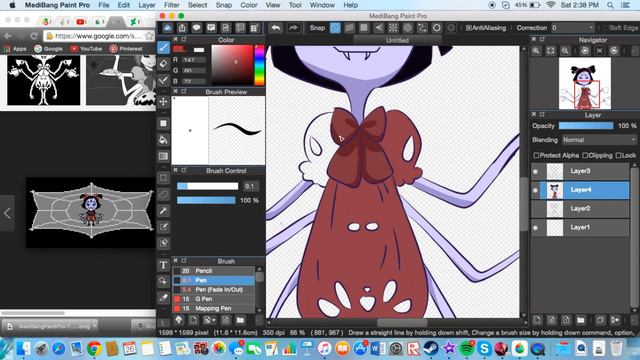Screen dimensions: 640x360
Task: Click the brush folder icon in Brush panel
Action: 240,320
